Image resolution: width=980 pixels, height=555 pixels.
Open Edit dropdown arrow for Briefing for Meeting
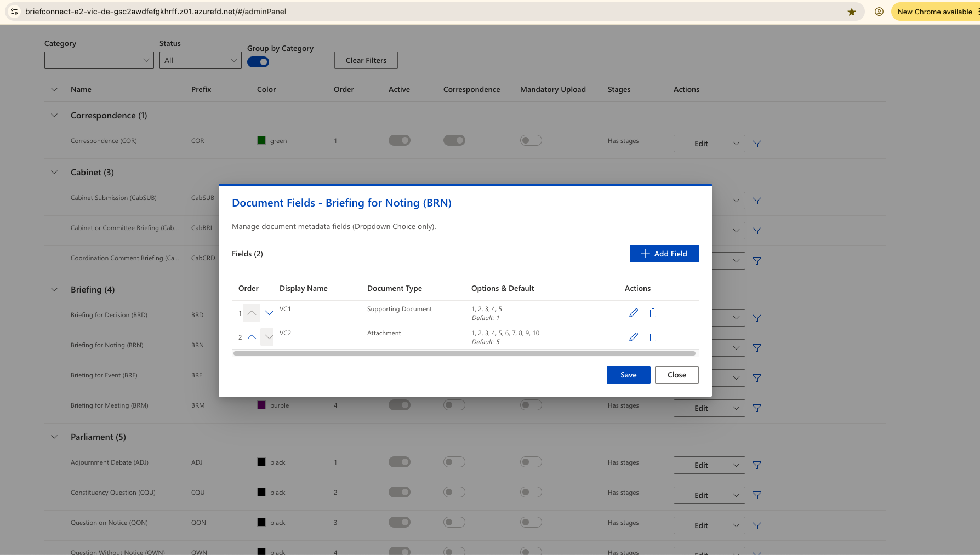(736, 408)
